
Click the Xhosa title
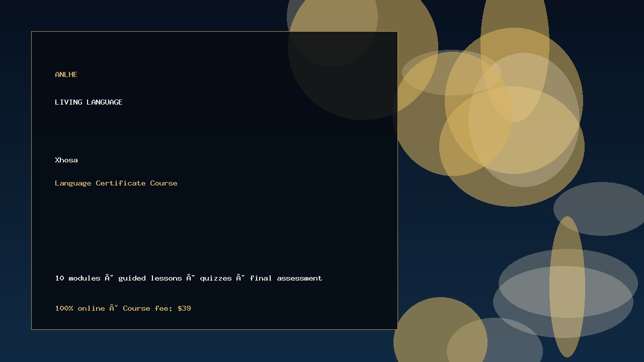(66, 160)
